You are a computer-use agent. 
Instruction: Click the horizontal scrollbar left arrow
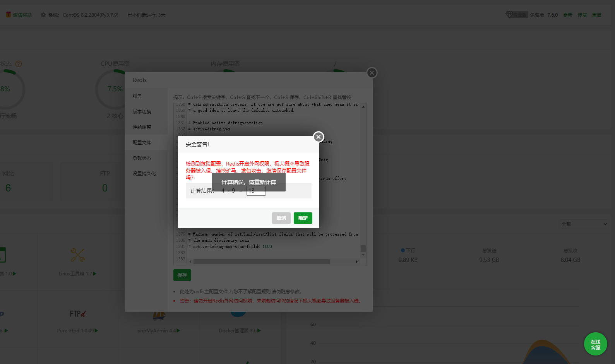click(x=190, y=262)
